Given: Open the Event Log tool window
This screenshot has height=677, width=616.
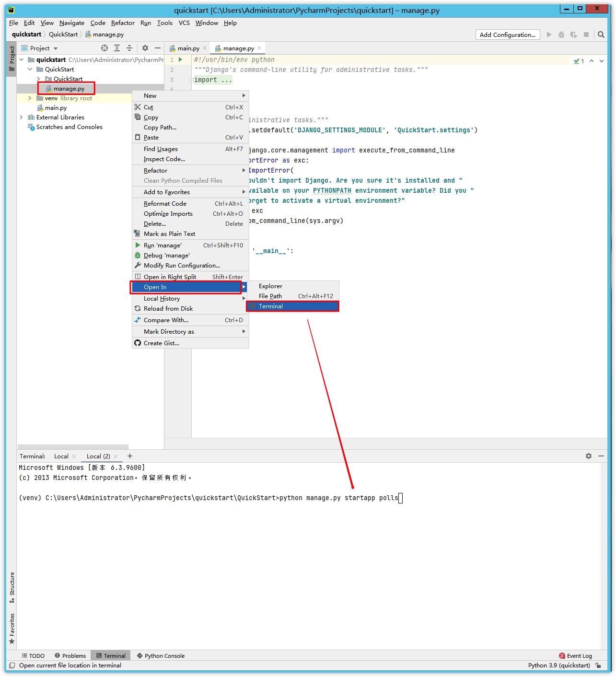Looking at the screenshot, I should coord(575,656).
